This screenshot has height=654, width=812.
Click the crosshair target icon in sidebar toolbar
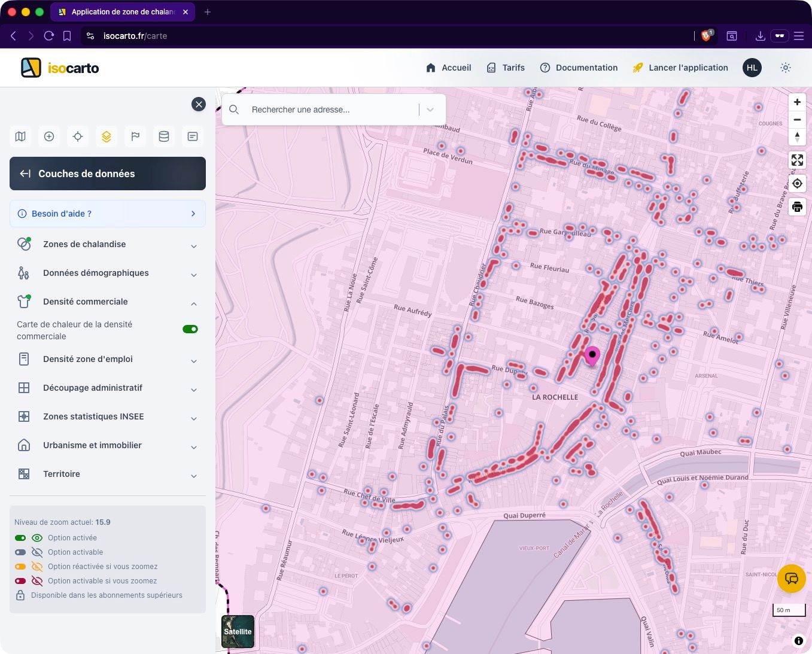[x=78, y=136]
